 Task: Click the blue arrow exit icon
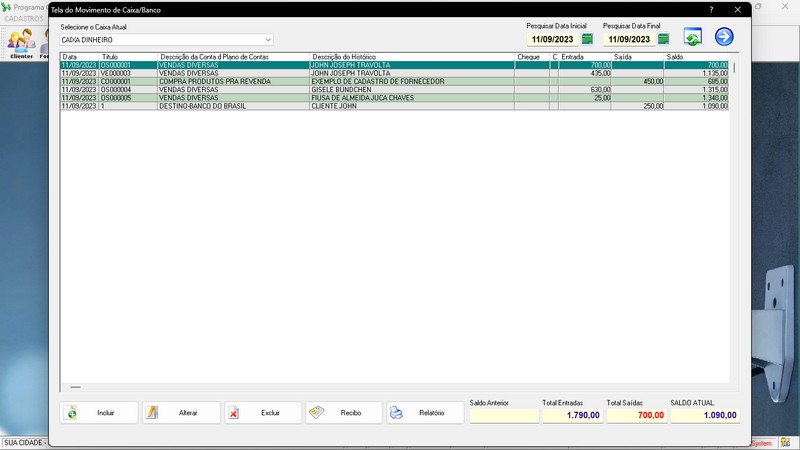(724, 37)
